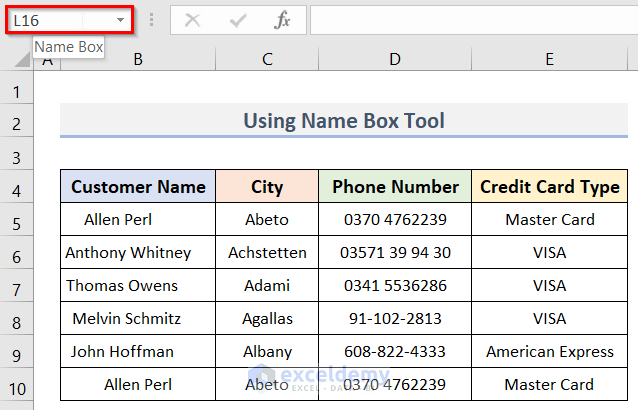Image resolution: width=638 pixels, height=410 pixels.
Task: Select column D header
Action: coord(395,59)
